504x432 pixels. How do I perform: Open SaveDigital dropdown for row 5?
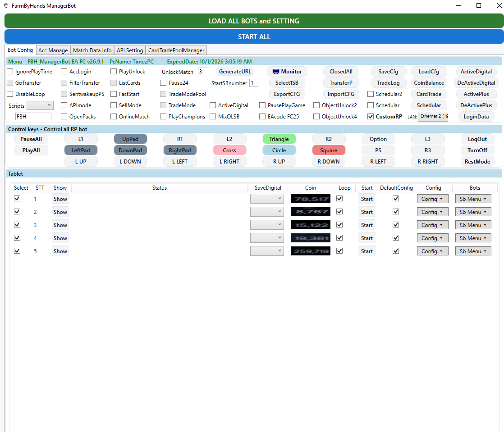267,251
